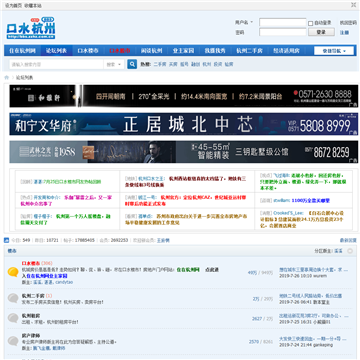360x360 pixels.
Task: Open the 和宁文华府 banner ad
Action: [184, 124]
